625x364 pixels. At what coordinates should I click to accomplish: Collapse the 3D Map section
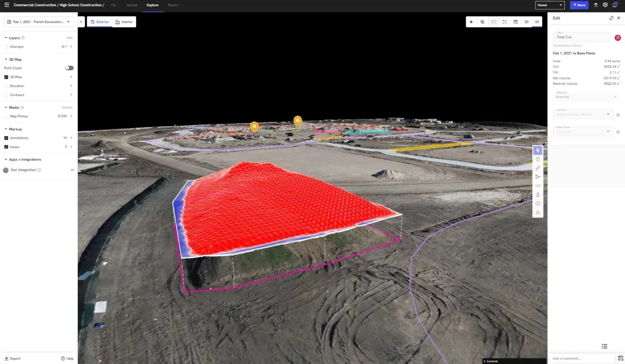click(x=6, y=59)
